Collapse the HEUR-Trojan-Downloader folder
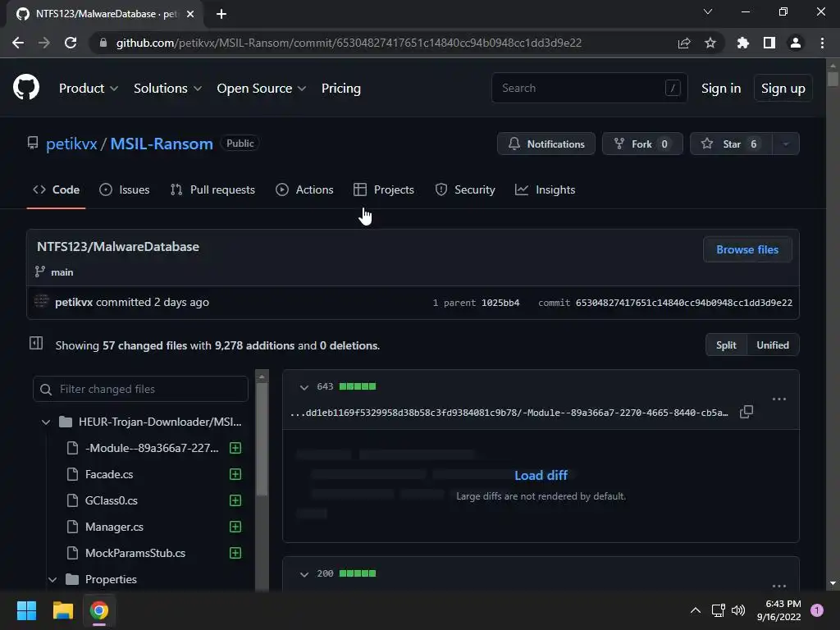 pyautogui.click(x=46, y=422)
